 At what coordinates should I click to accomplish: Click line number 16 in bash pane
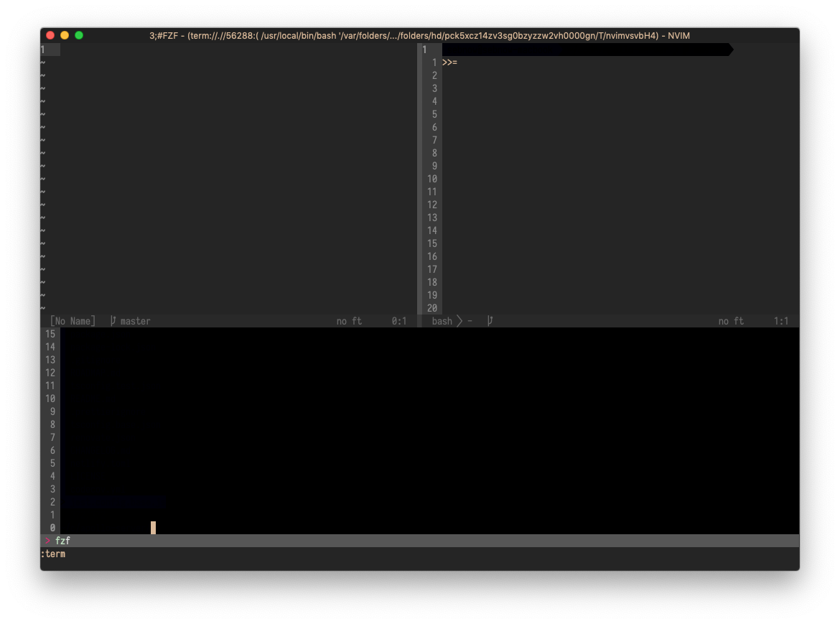[432, 256]
